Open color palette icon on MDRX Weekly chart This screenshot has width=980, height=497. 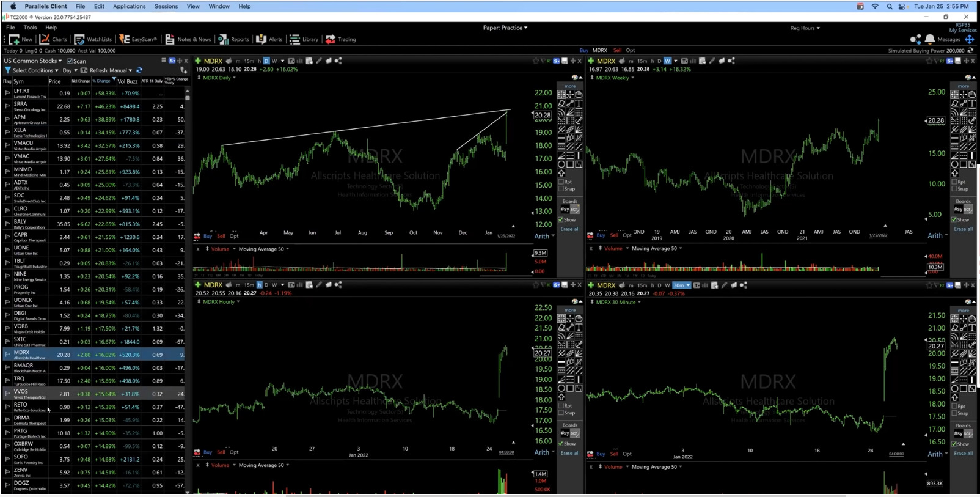pos(968,78)
